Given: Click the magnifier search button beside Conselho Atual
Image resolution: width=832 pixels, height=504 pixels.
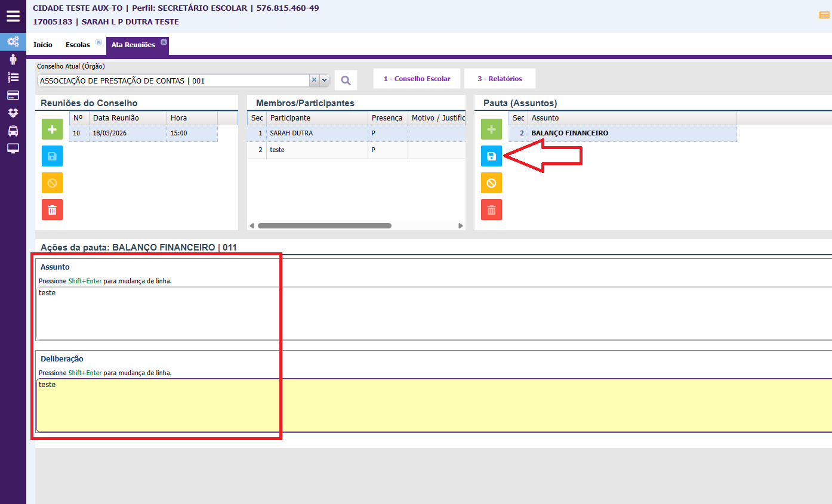Looking at the screenshot, I should [346, 81].
